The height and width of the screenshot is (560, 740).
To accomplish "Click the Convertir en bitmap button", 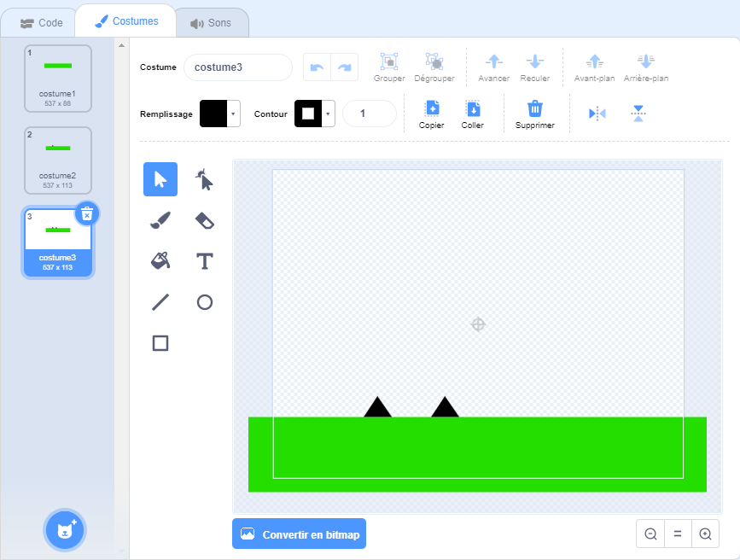I will [x=299, y=534].
